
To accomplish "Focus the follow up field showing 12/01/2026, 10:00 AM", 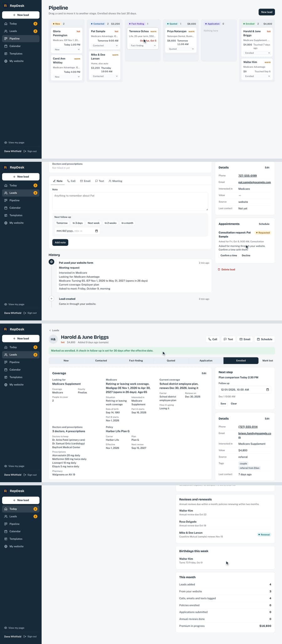I will click(x=245, y=390).
